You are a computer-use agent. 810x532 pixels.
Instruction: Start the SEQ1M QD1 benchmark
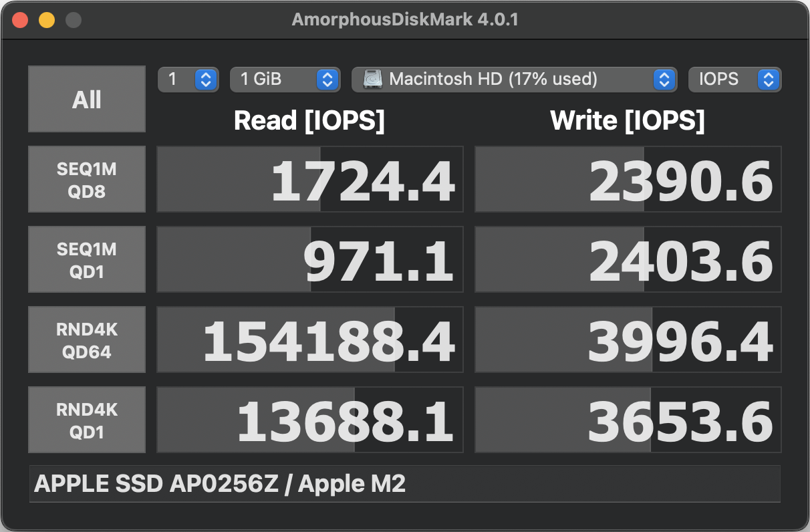[x=86, y=259]
